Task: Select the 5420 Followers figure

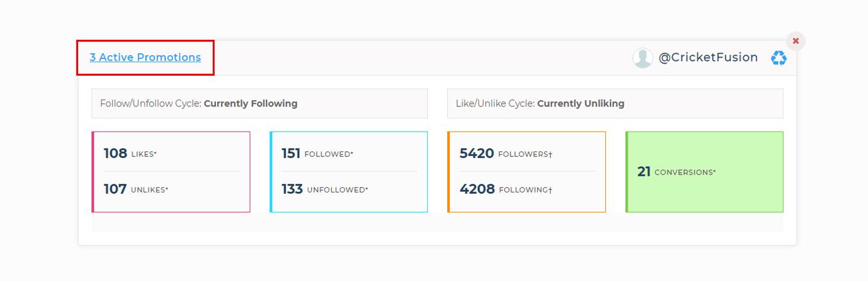Action: pos(477,153)
